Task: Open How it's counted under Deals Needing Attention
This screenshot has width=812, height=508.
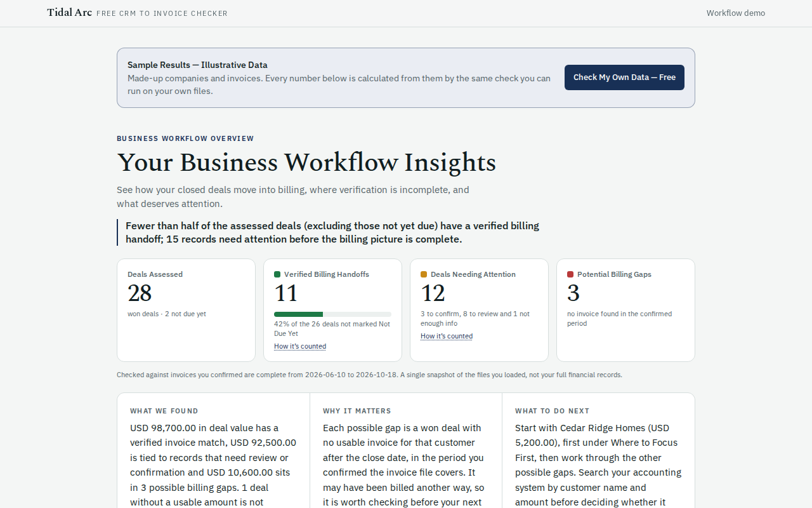Action: point(447,337)
